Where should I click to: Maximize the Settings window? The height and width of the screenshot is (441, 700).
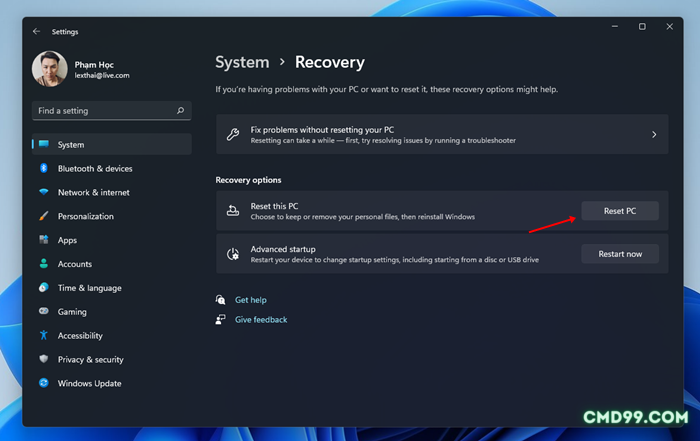pos(642,27)
